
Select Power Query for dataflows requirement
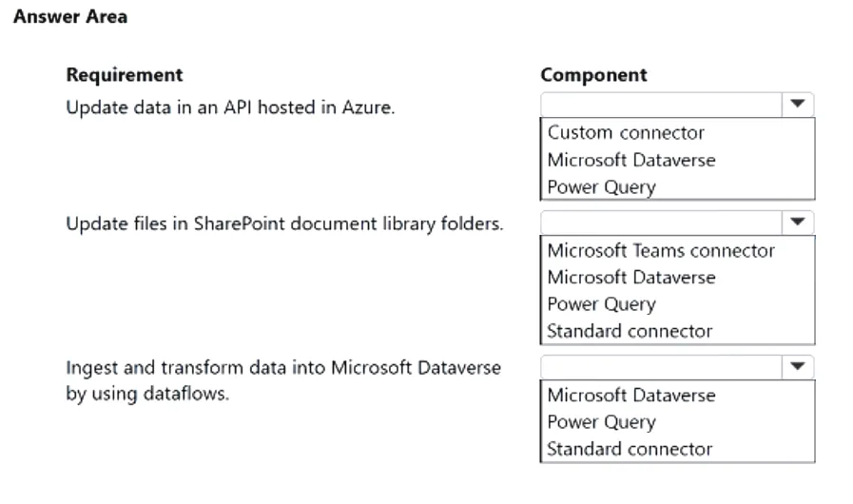601,422
